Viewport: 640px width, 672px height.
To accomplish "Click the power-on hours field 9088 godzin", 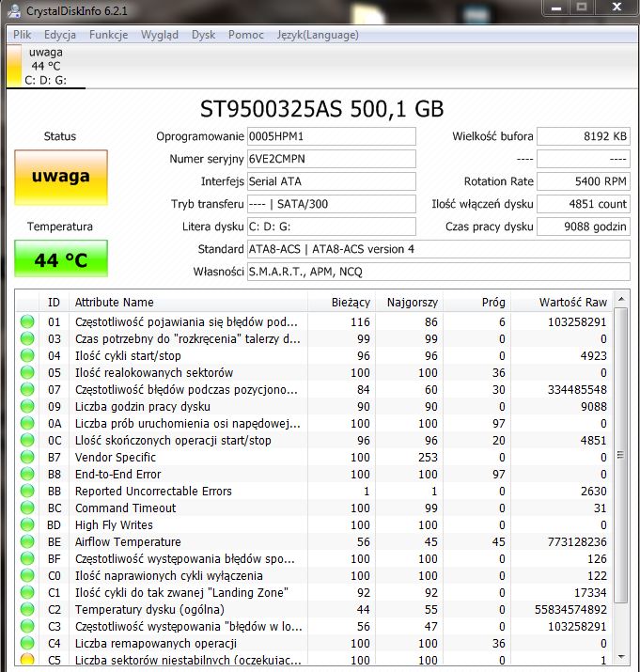I will tap(584, 227).
